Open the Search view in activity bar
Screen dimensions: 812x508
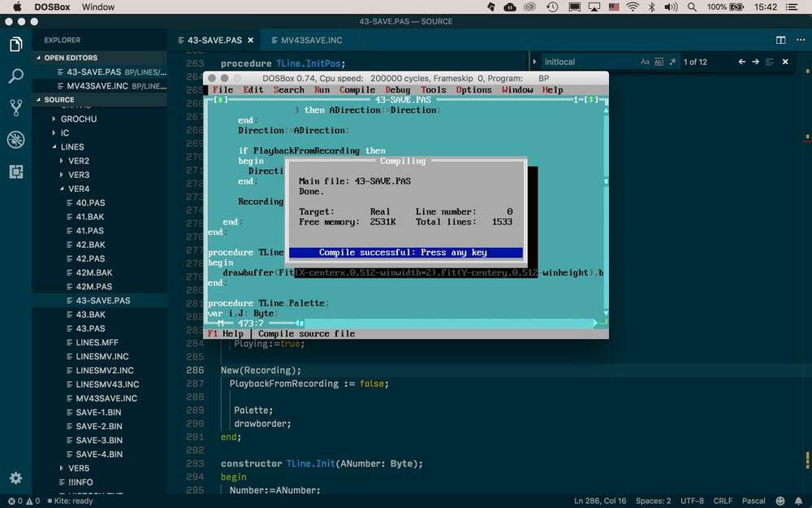[15, 76]
